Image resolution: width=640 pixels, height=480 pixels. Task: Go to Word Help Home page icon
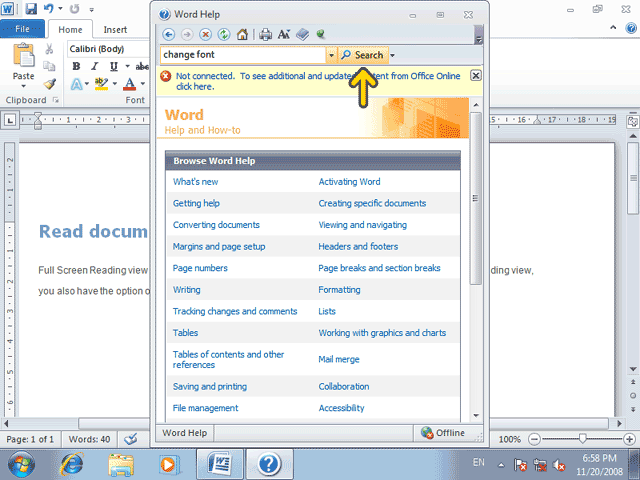242,35
